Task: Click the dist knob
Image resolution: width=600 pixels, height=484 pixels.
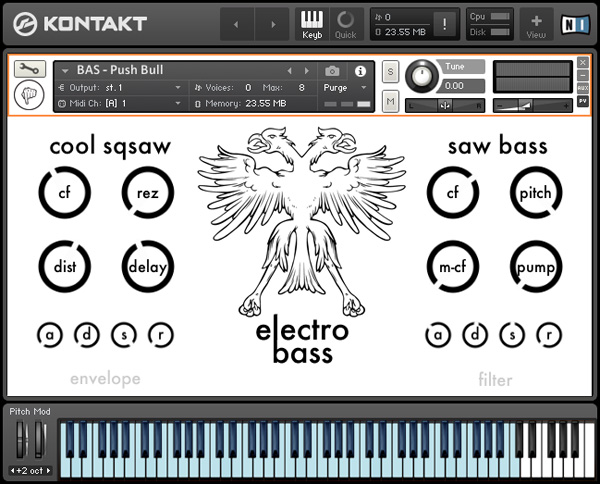Action: (65, 267)
